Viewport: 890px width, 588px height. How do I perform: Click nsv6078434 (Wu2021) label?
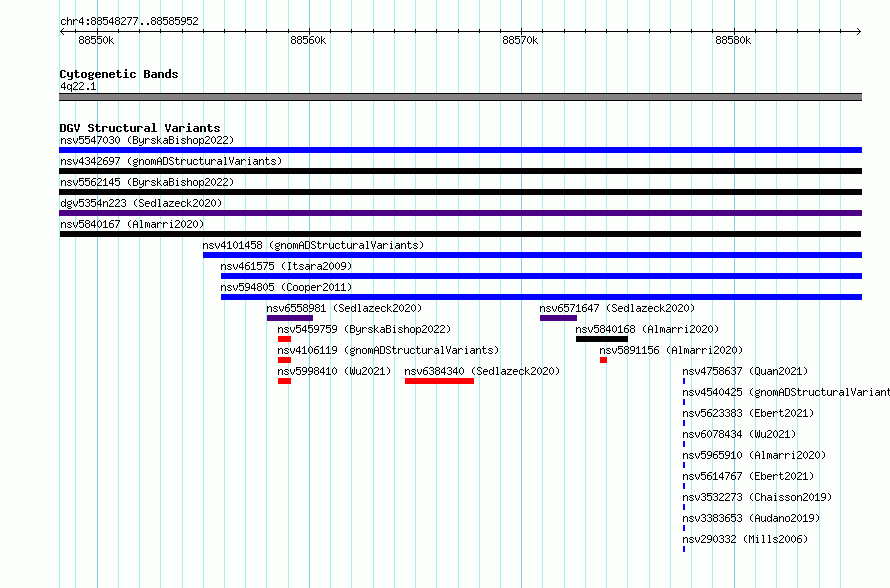click(739, 434)
